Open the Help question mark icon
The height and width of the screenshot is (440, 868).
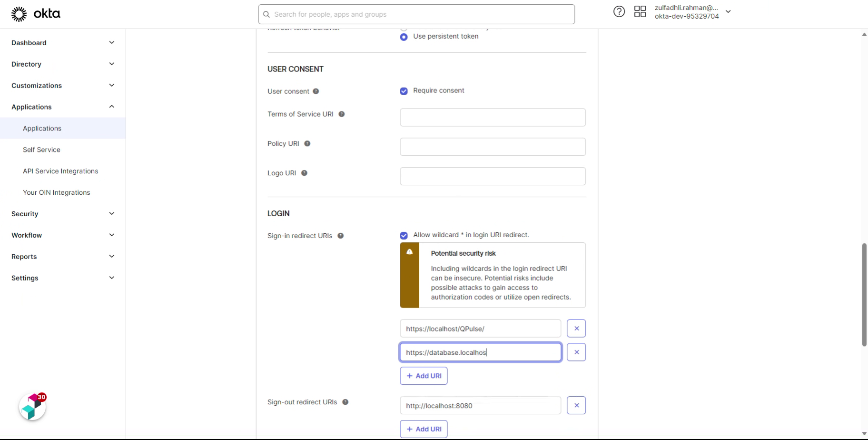(x=619, y=11)
